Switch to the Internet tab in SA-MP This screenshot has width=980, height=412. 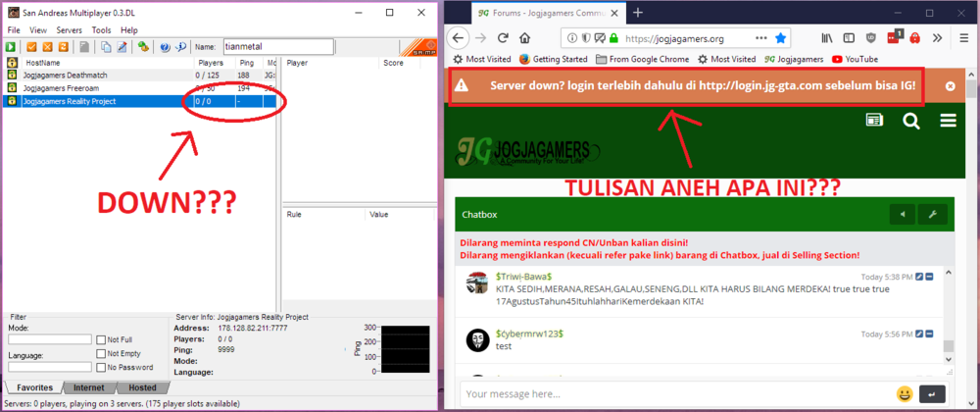89,387
